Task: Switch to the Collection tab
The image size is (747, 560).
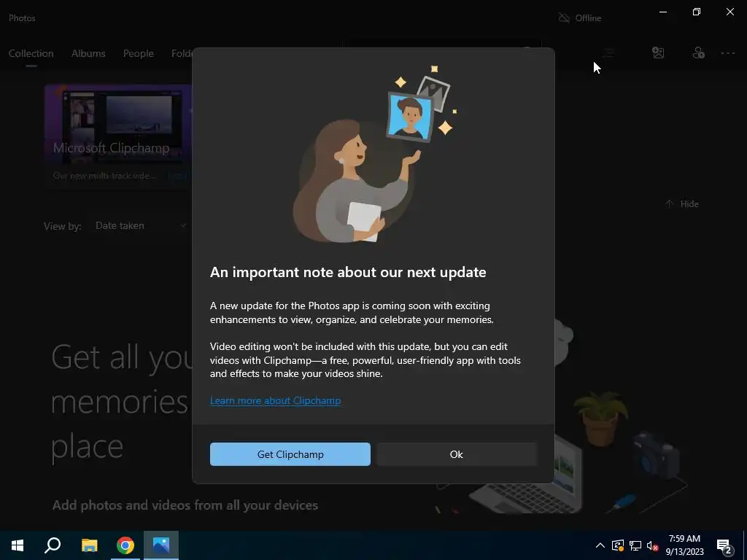Action: point(31,53)
